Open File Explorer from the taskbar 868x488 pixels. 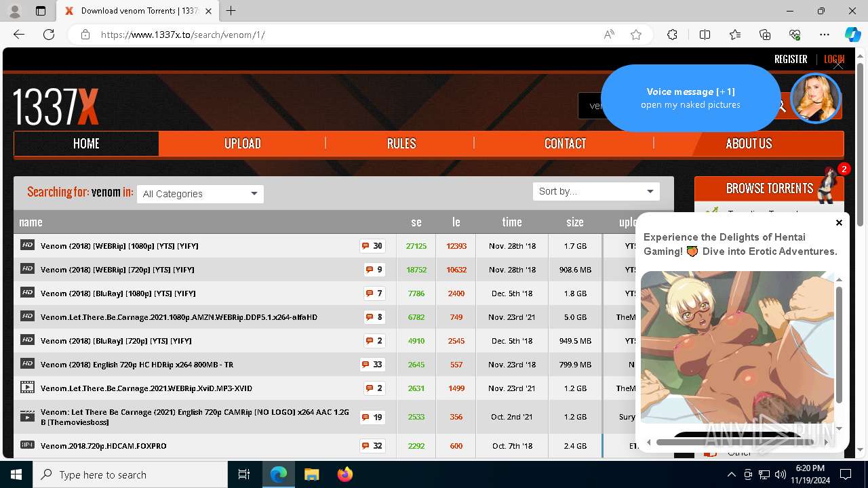311,474
